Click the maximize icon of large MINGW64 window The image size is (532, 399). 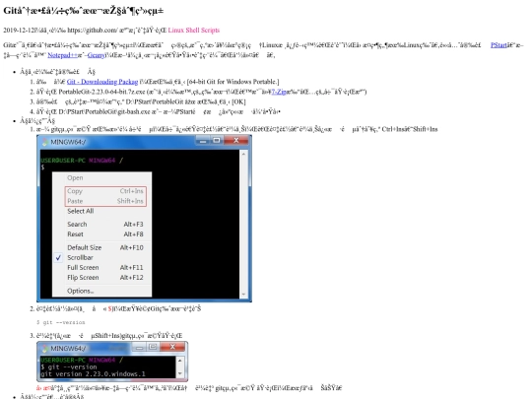point(217,141)
